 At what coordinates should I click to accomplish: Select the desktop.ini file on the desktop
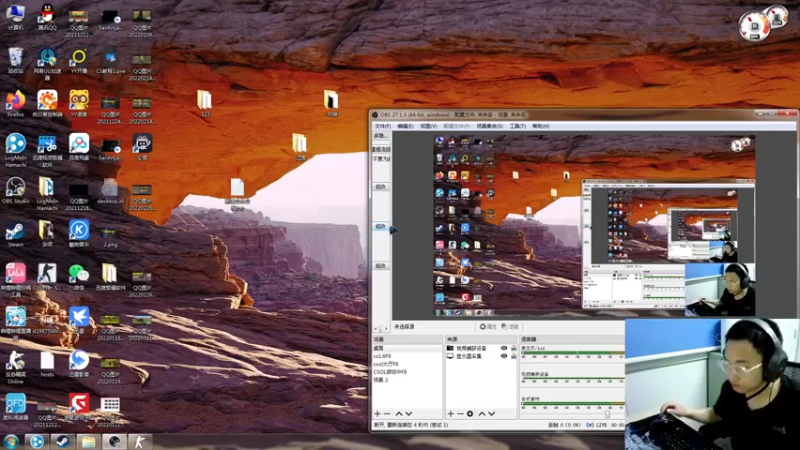tap(110, 191)
